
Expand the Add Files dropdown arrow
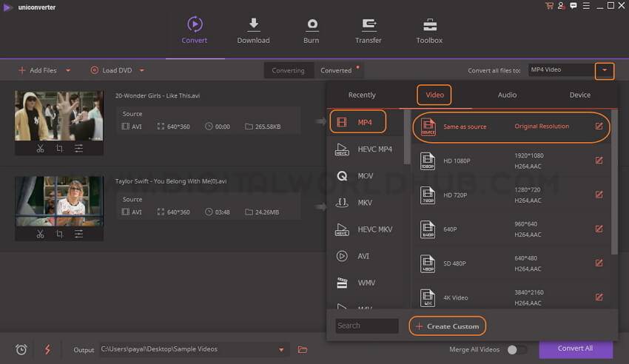pyautogui.click(x=68, y=70)
